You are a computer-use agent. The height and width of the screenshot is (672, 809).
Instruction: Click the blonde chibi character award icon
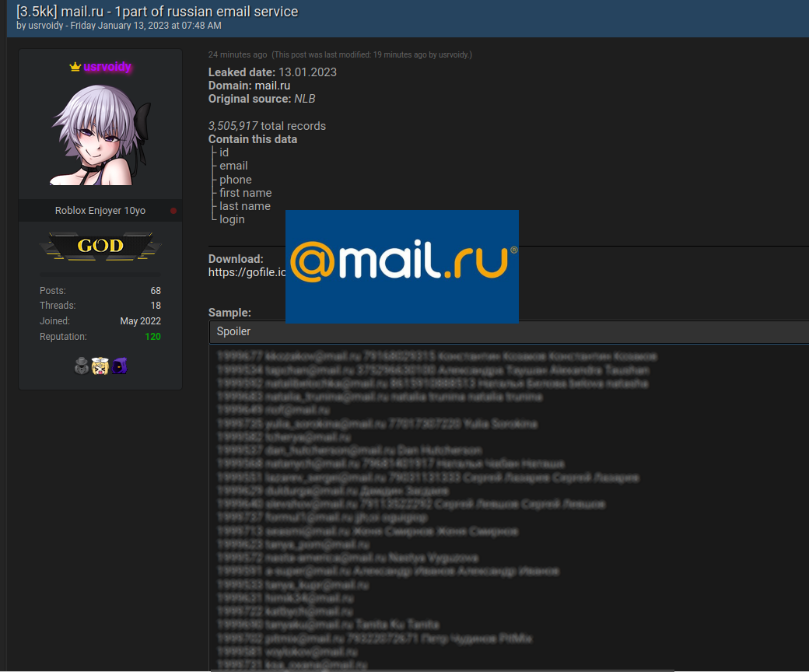pos(100,366)
